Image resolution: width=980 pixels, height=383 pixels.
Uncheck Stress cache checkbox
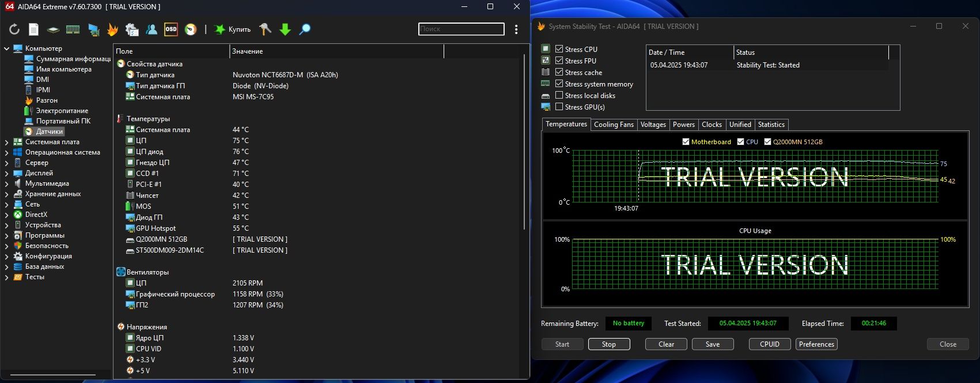pyautogui.click(x=559, y=72)
